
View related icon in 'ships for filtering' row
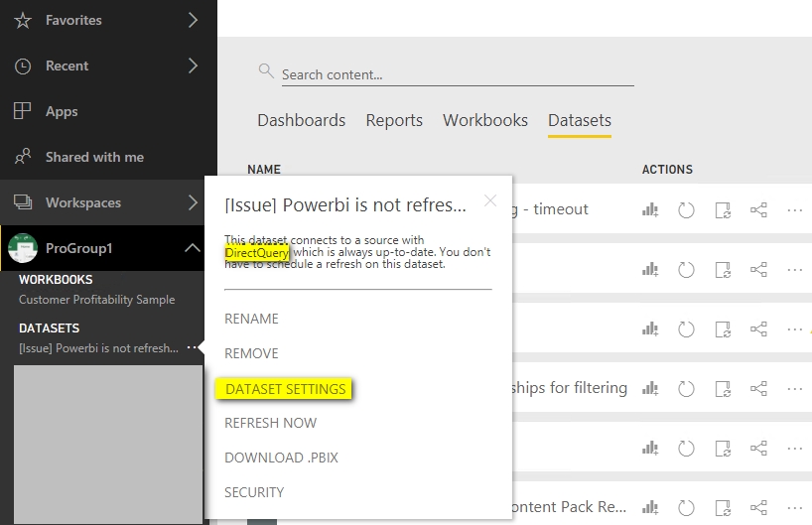click(758, 388)
